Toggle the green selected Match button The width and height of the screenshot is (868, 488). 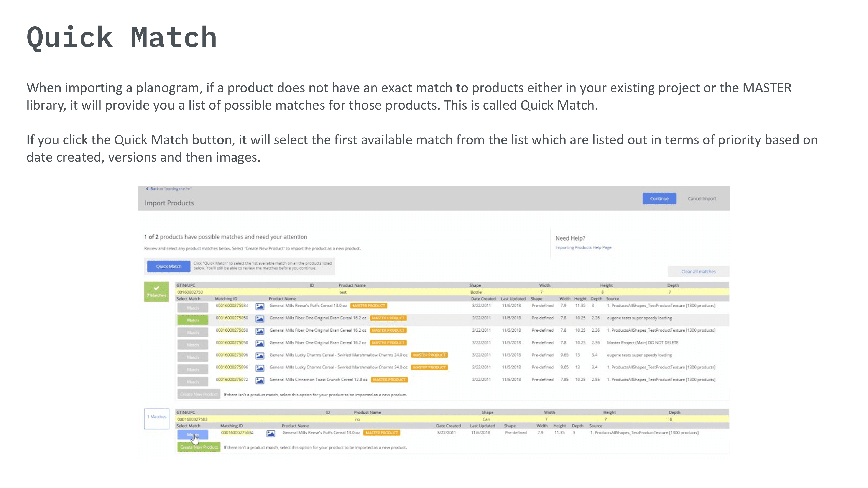[193, 320]
